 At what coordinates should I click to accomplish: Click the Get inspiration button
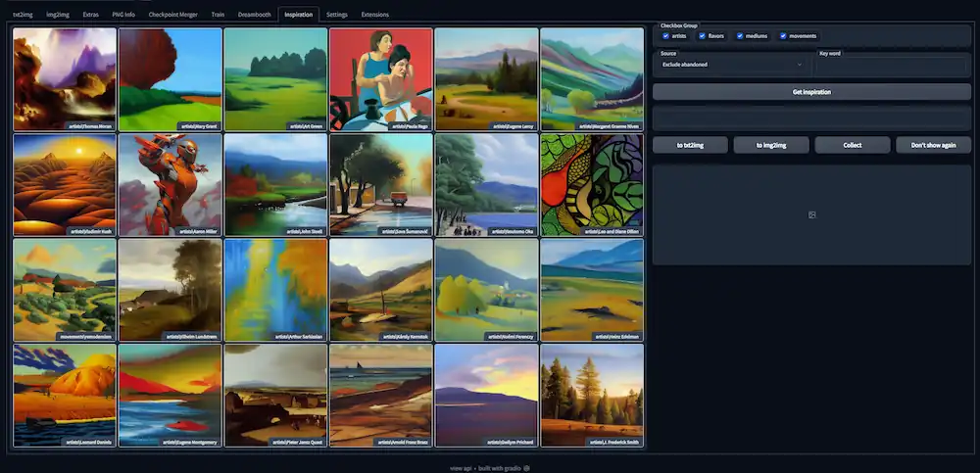(x=811, y=92)
